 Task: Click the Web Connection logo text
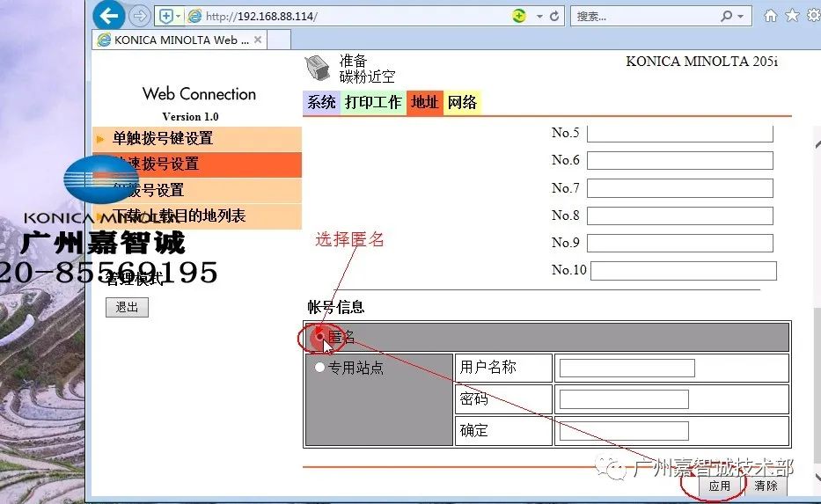point(199,94)
